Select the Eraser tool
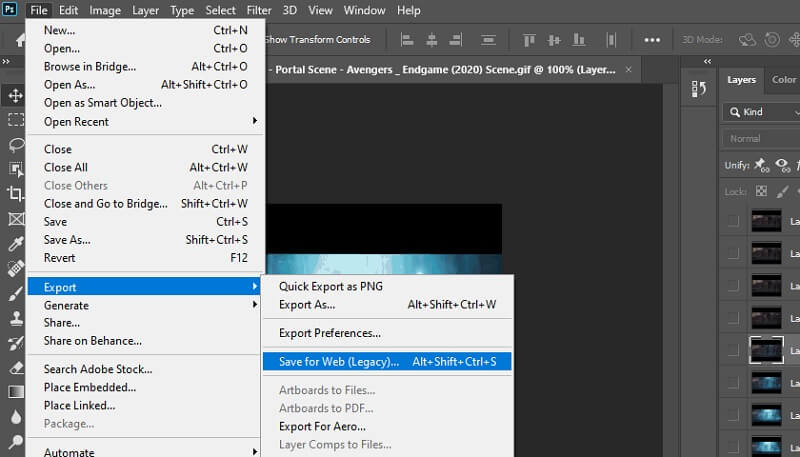 [x=15, y=368]
